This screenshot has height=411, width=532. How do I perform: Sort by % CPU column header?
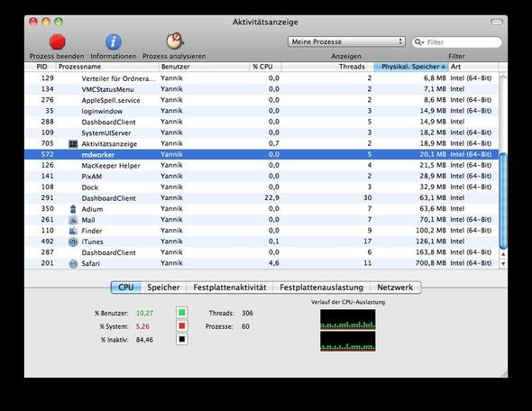[266, 67]
